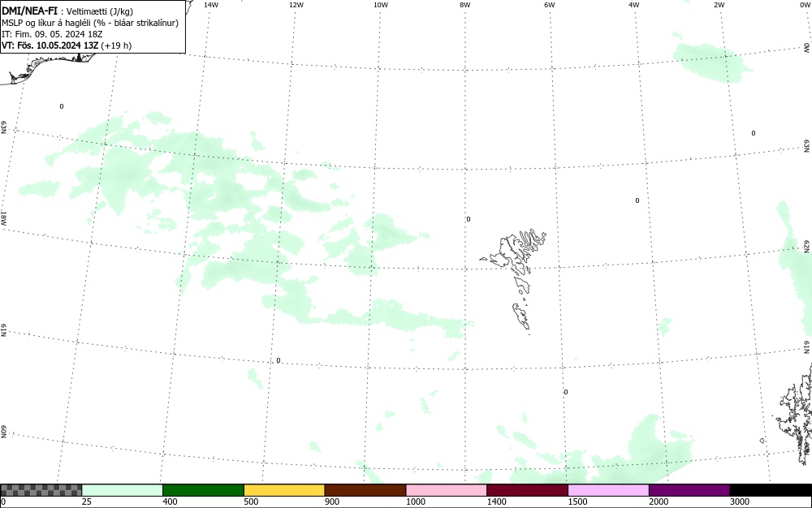The width and height of the screenshot is (812, 508).
Task: Click the legend value 3000
Action: click(x=740, y=502)
